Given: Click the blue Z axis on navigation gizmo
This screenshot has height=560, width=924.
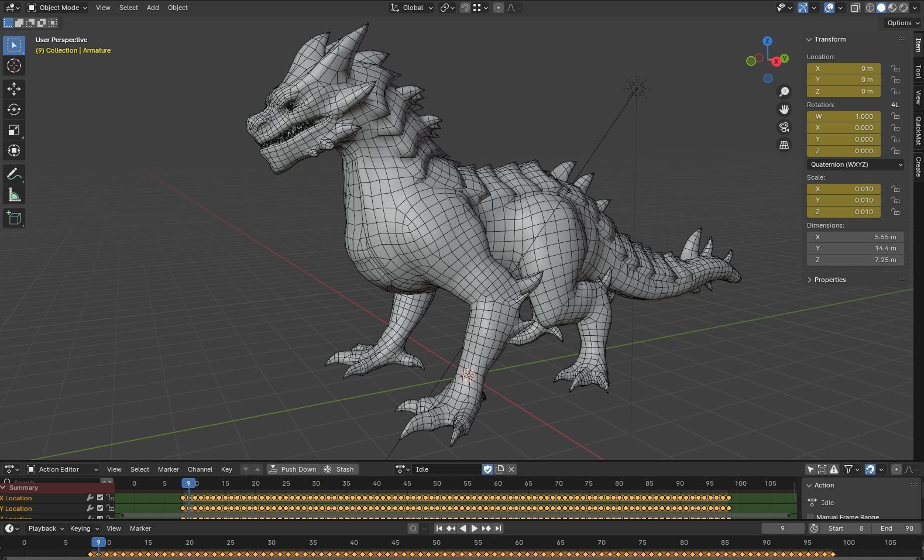Looking at the screenshot, I should (x=767, y=41).
